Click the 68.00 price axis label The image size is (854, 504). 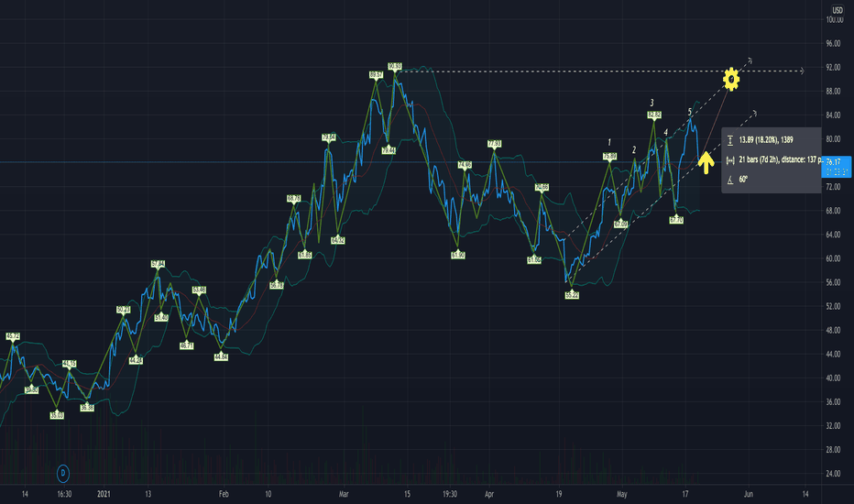[x=833, y=211]
